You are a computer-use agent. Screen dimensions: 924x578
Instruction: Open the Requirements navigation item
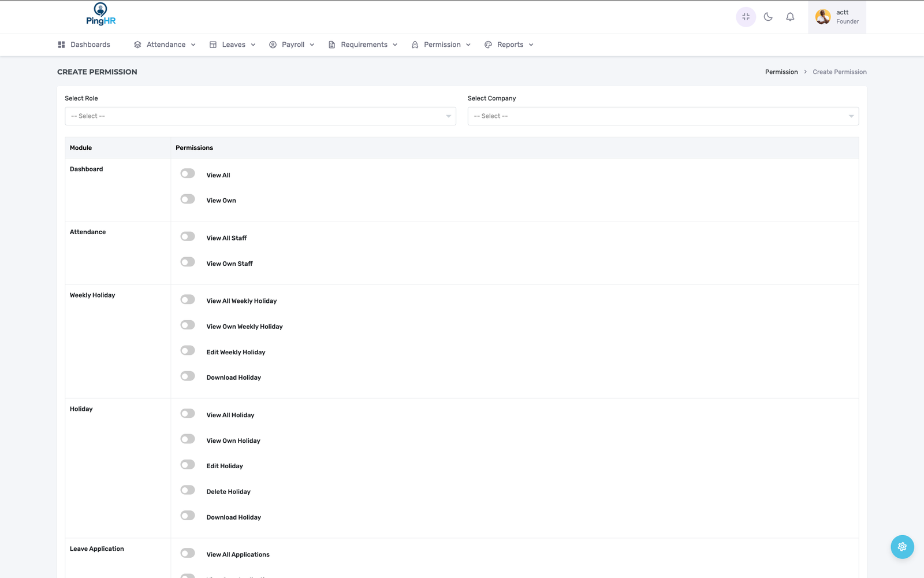363,45
